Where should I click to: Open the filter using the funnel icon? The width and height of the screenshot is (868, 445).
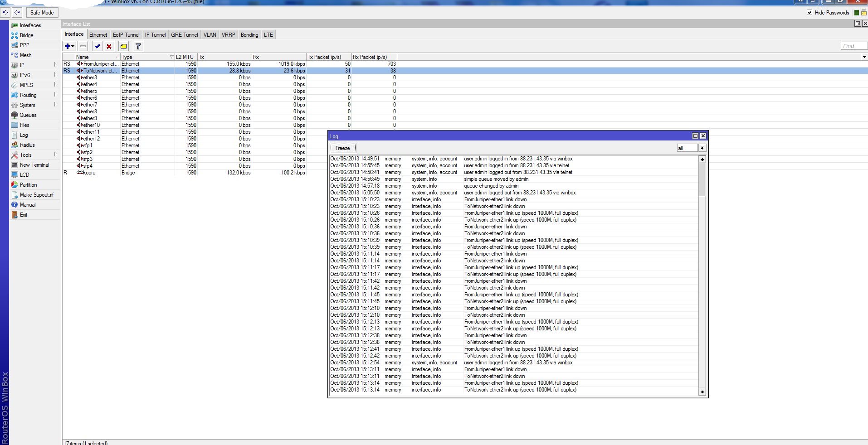pyautogui.click(x=137, y=46)
